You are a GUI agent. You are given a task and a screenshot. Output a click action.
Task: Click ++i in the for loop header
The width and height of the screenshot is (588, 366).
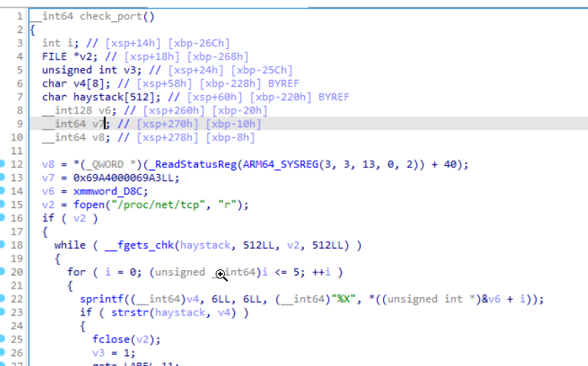322,272
